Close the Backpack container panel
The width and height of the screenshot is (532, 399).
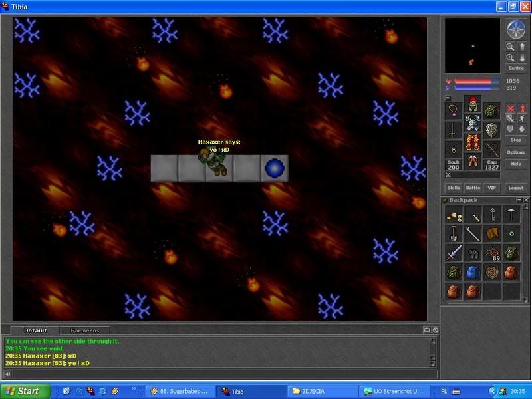point(526,200)
